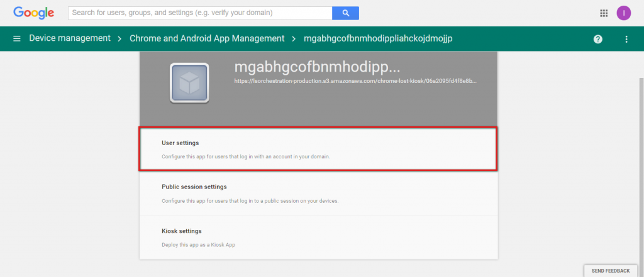Viewport: 644px width, 277px height.
Task: Open Kiosk settings section
Action: pyautogui.click(x=318, y=237)
